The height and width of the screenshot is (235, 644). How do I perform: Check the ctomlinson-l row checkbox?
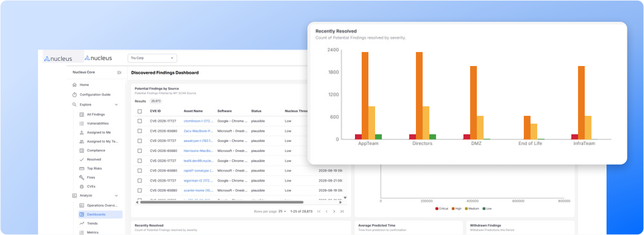(140, 121)
